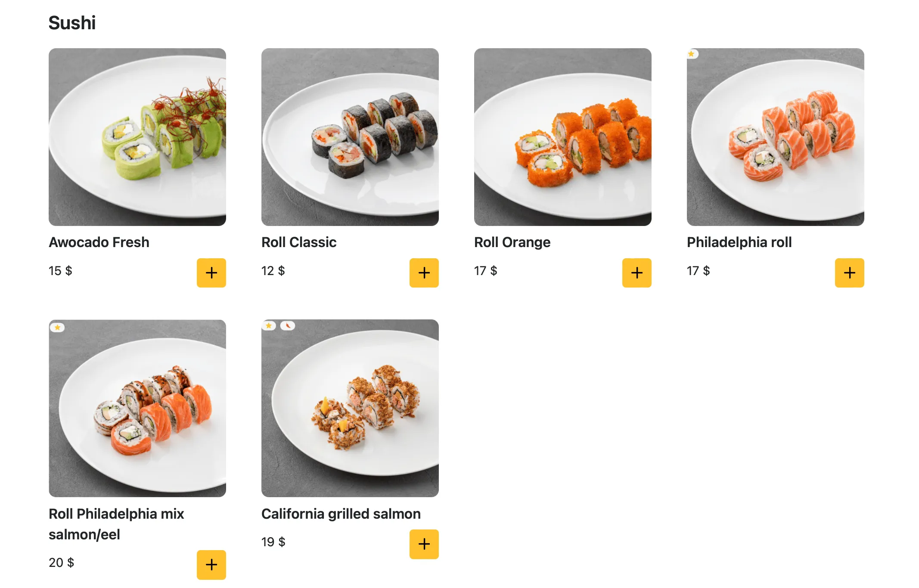This screenshot has height=588, width=919.
Task: Open the Awocado Fresh product image
Action: (x=137, y=137)
